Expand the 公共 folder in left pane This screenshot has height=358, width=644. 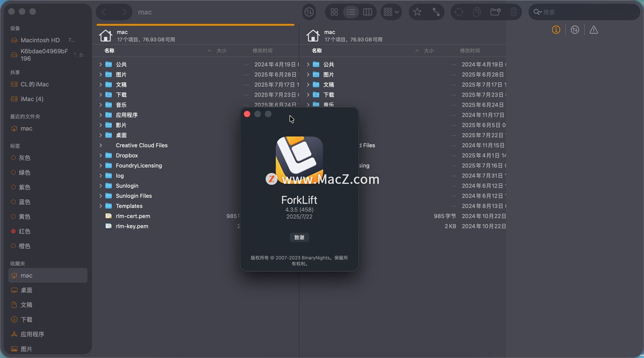coord(100,64)
